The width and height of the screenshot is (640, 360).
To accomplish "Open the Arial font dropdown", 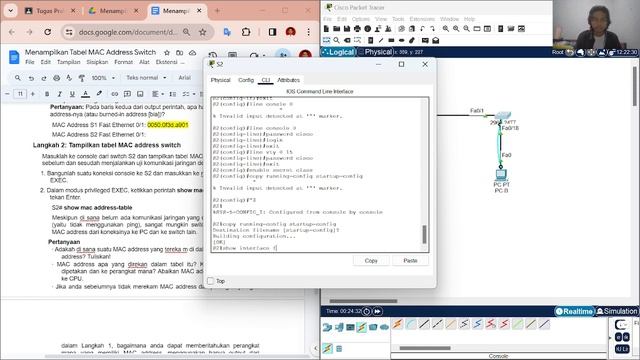I will [186, 78].
